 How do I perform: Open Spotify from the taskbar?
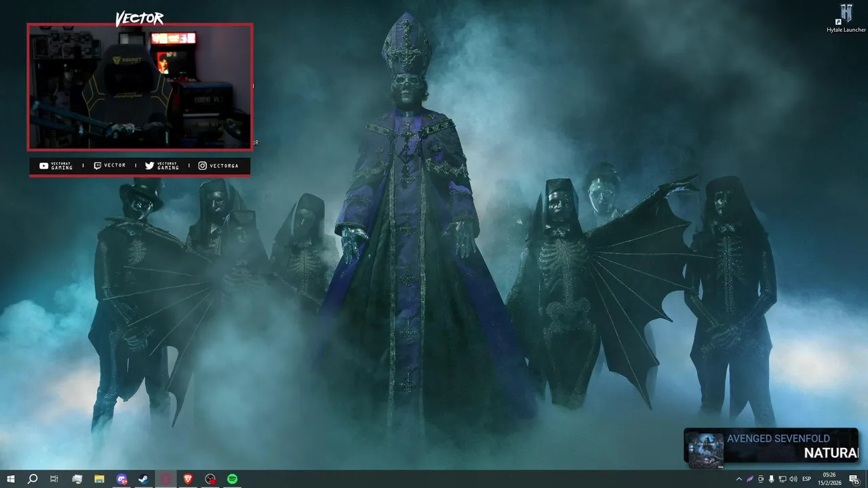tap(233, 479)
